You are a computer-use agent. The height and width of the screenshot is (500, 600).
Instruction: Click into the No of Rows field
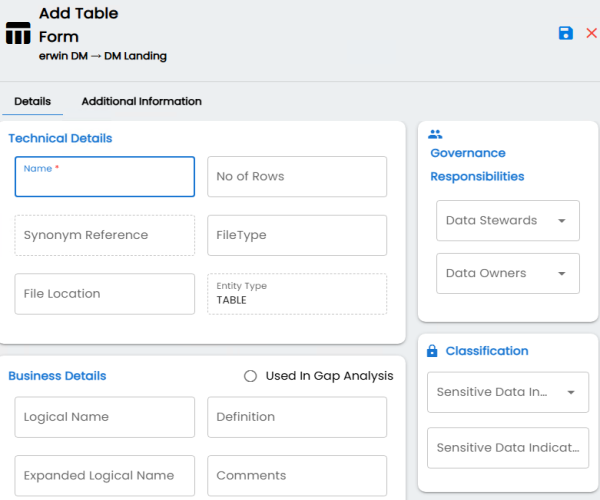point(297,177)
